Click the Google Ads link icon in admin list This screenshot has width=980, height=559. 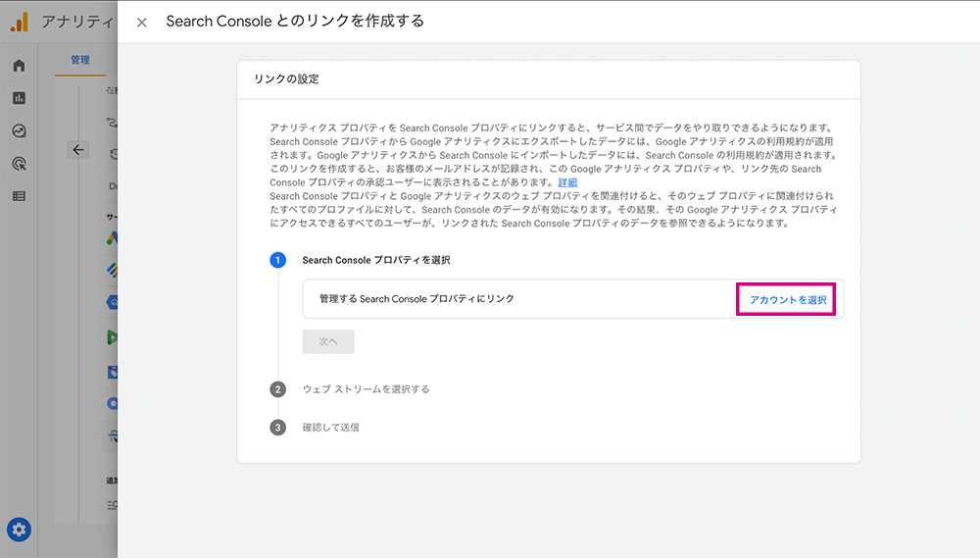[112, 238]
